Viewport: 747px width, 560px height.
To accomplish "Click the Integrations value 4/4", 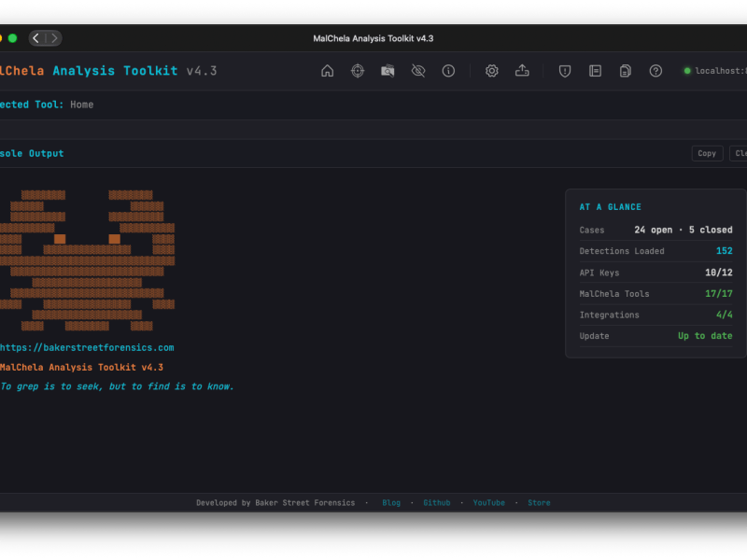I will click(725, 315).
